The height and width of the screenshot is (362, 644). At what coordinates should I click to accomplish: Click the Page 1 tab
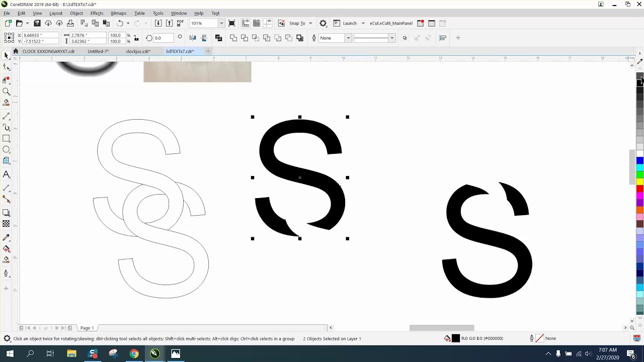tap(87, 328)
